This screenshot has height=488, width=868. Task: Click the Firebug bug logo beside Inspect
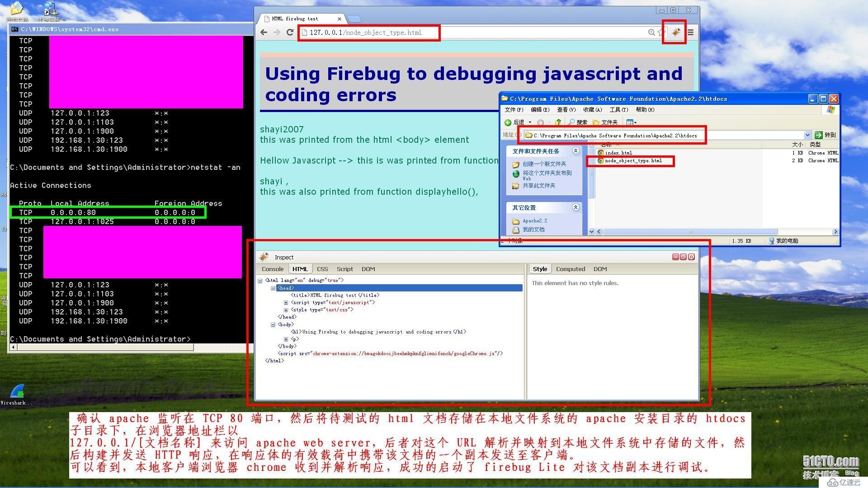tap(264, 257)
